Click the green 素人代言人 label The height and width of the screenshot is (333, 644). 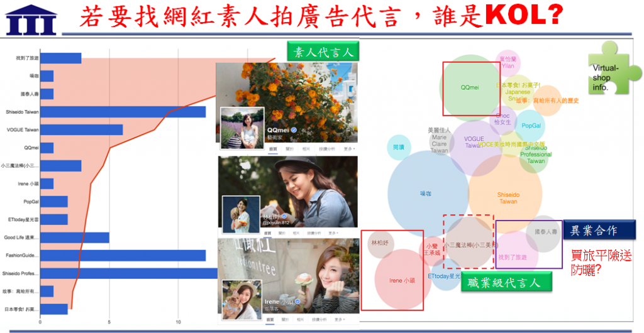(x=323, y=52)
